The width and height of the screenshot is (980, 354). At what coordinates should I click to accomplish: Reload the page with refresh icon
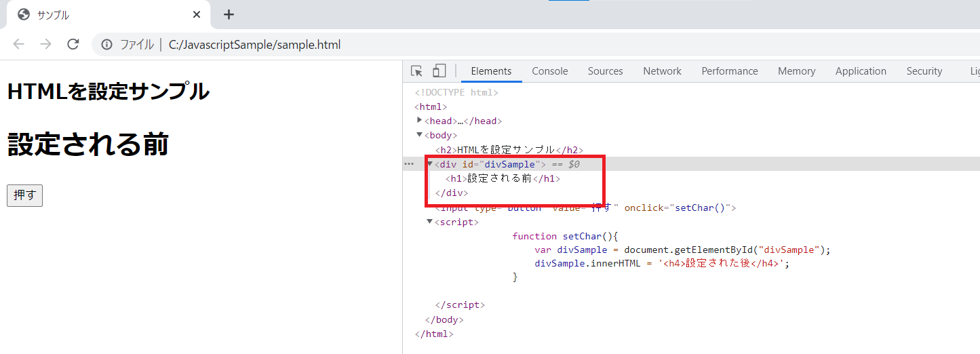(73, 45)
